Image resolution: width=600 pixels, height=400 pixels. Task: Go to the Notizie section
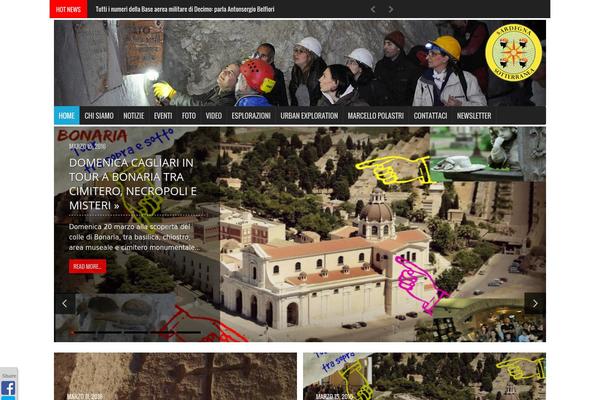tap(134, 116)
